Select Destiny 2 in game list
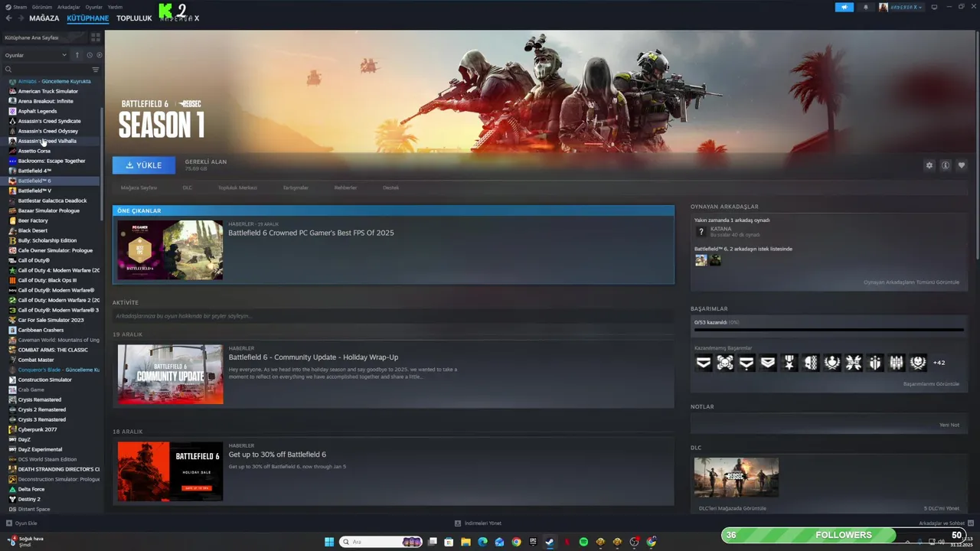 pos(29,499)
